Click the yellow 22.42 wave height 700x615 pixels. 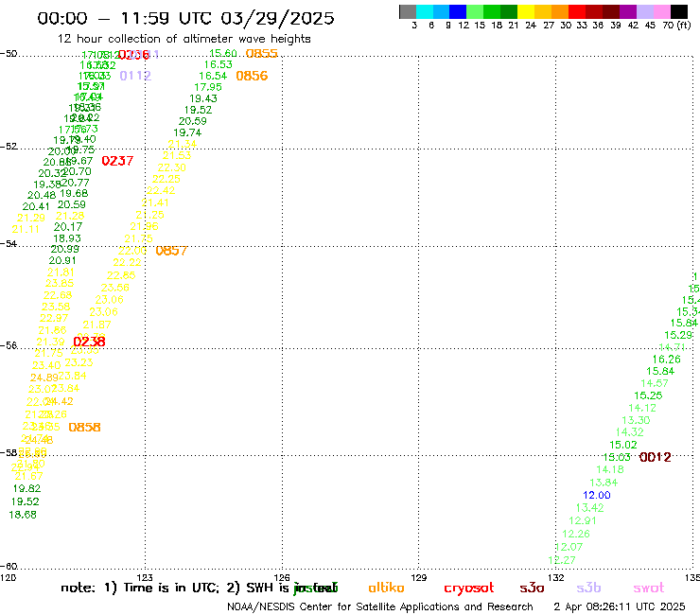tap(161, 190)
